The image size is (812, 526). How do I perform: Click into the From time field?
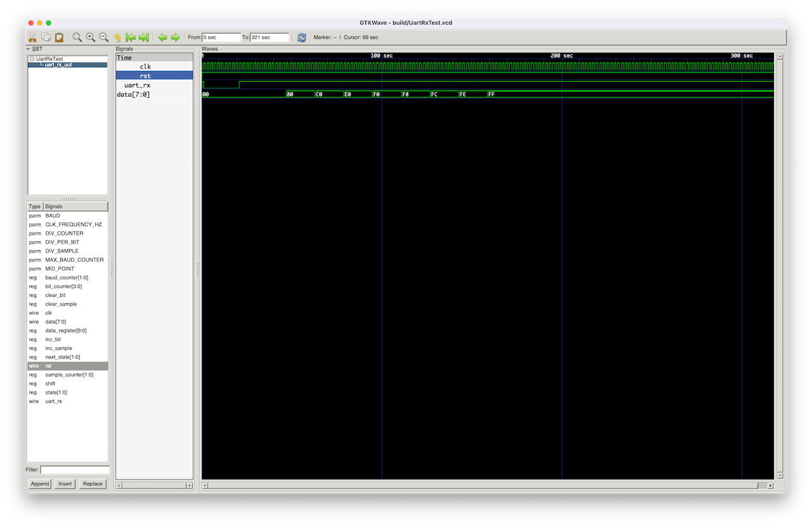click(x=221, y=37)
